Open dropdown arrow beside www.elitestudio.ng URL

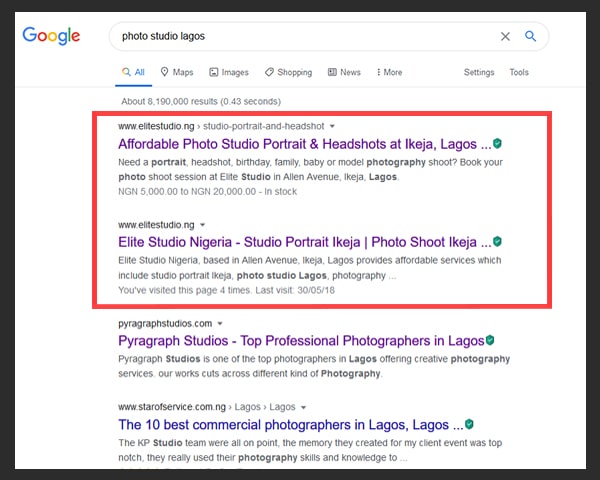click(202, 225)
